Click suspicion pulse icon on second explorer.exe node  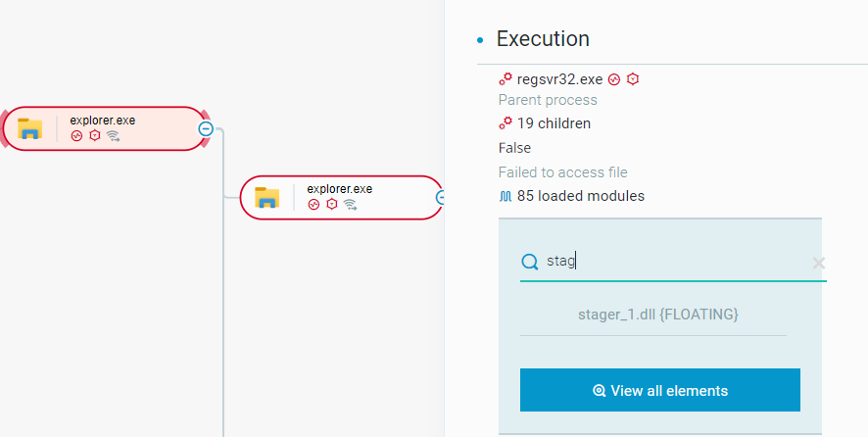(x=313, y=205)
